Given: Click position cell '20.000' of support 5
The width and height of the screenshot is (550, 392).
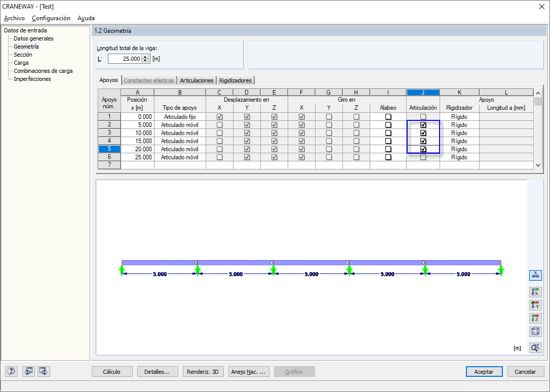Looking at the screenshot, I should [x=138, y=149].
